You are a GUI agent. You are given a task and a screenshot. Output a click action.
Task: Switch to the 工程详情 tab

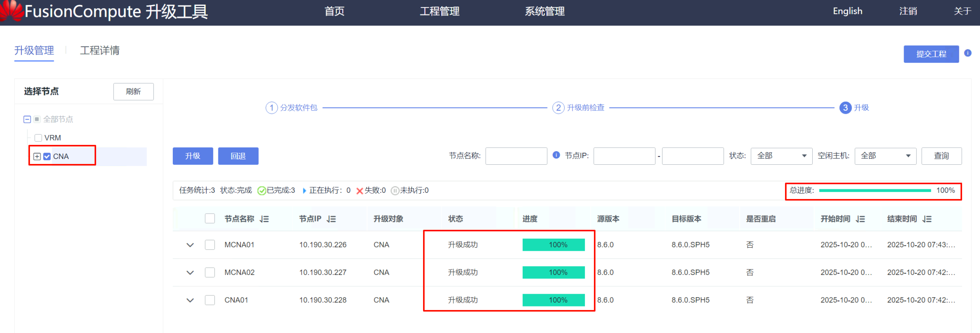100,51
